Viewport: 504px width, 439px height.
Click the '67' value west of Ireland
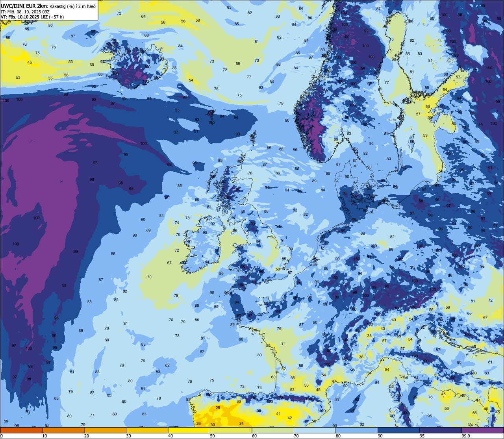169,263
